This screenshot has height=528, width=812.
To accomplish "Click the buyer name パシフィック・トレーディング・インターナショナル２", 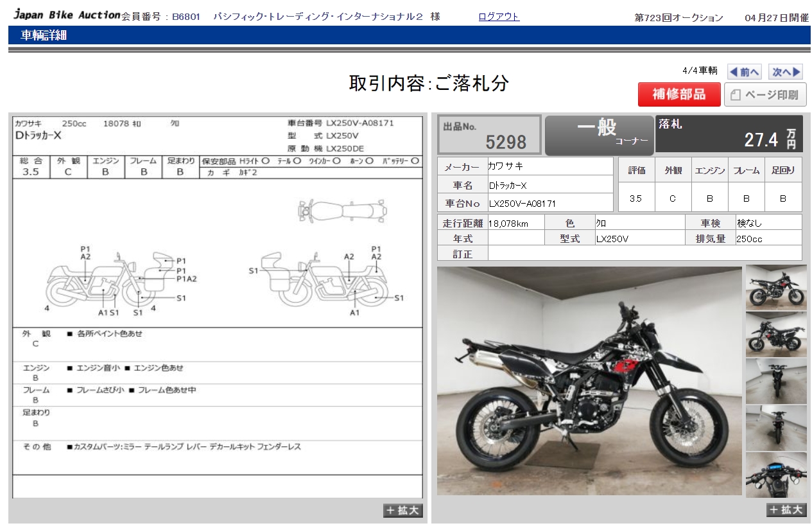I will click(x=318, y=17).
